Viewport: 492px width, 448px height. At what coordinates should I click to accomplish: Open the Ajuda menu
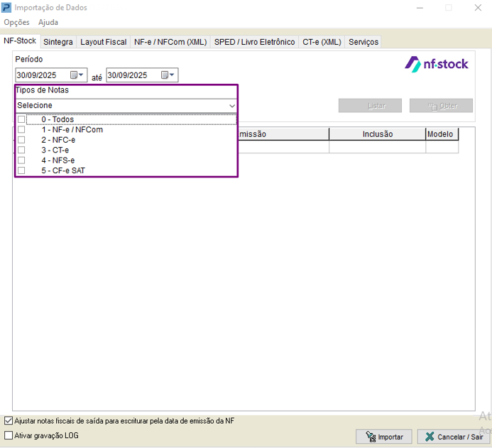pos(48,22)
